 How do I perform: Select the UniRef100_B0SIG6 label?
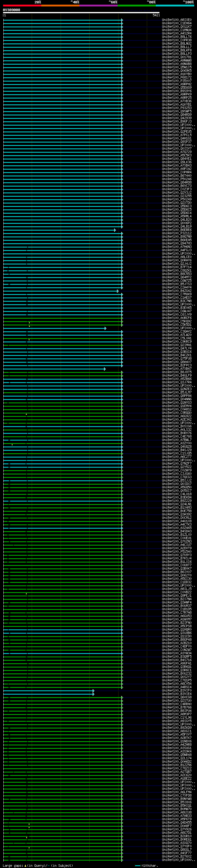(177, 426)
